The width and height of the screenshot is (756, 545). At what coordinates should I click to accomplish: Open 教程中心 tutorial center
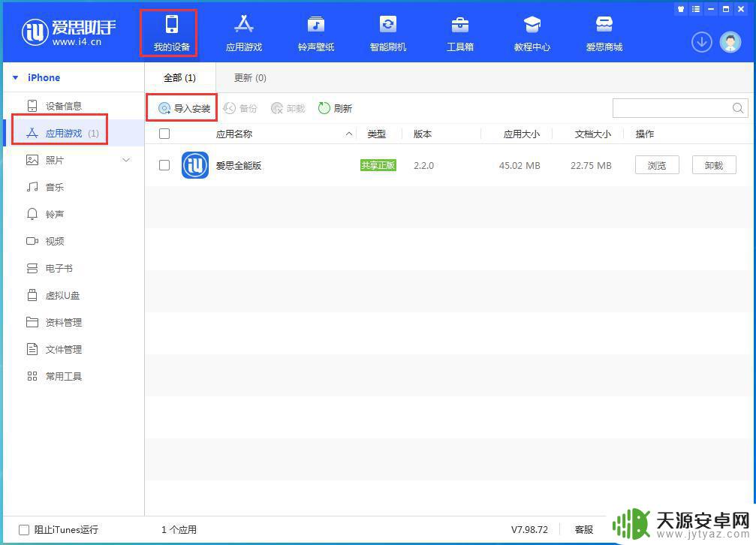pyautogui.click(x=532, y=33)
